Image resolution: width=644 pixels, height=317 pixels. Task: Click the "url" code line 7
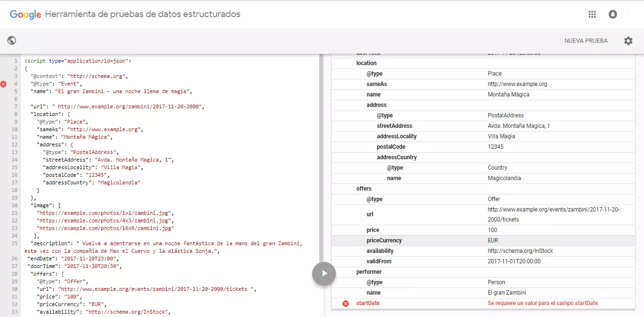[117, 106]
